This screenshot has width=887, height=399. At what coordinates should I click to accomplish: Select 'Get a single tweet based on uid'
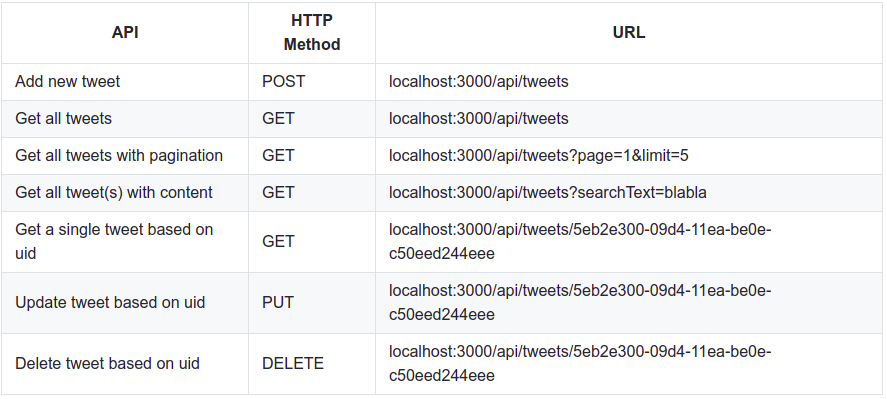[114, 242]
